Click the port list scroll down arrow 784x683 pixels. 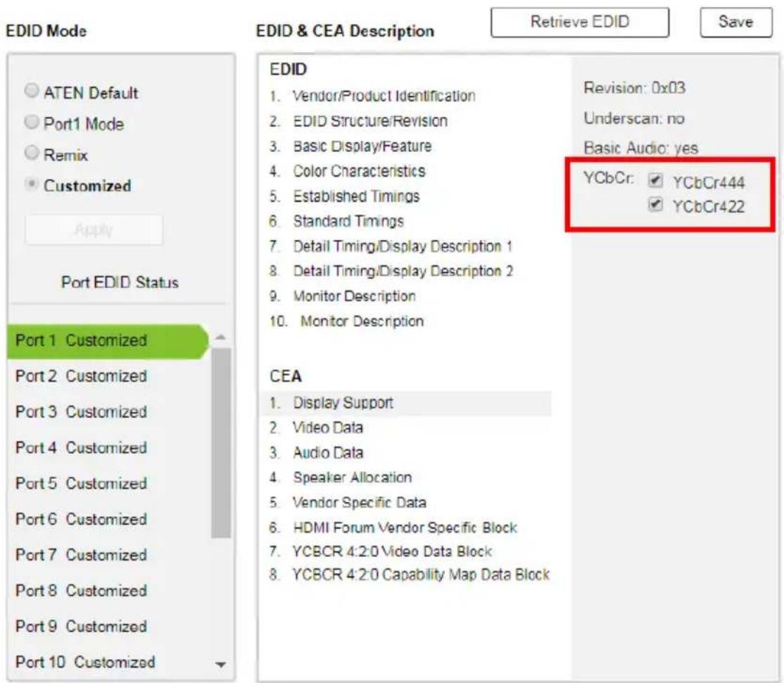(220, 665)
